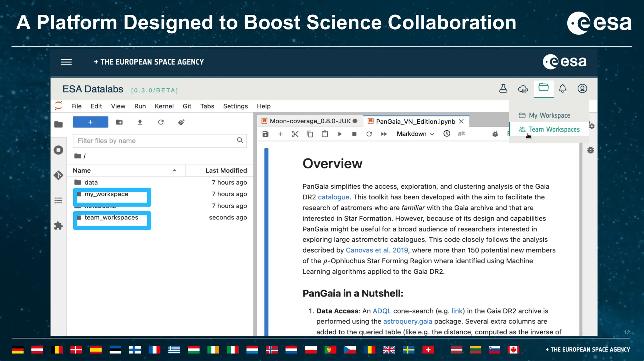Show running terminals and kernels sidebar icon

(58, 150)
